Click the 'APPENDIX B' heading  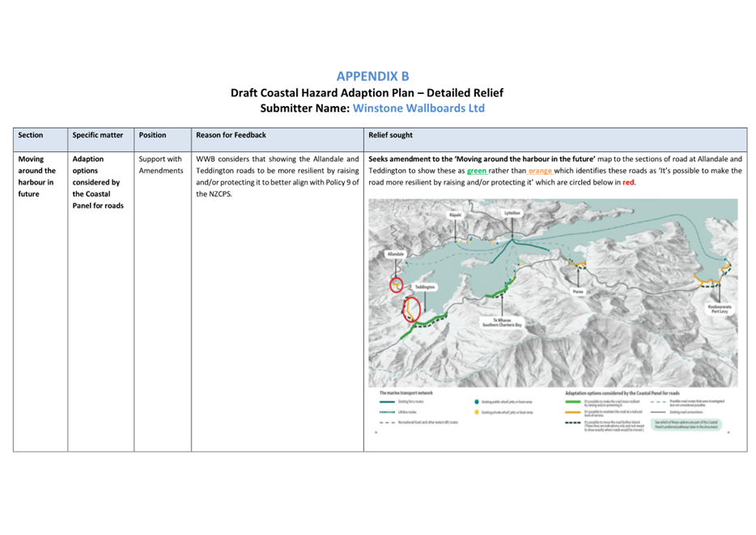pos(372,76)
